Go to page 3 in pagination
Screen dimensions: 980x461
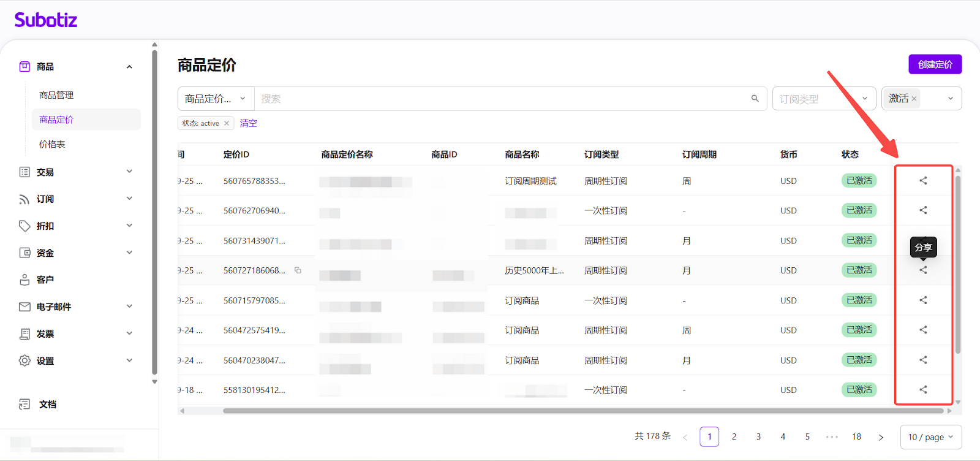pos(758,436)
